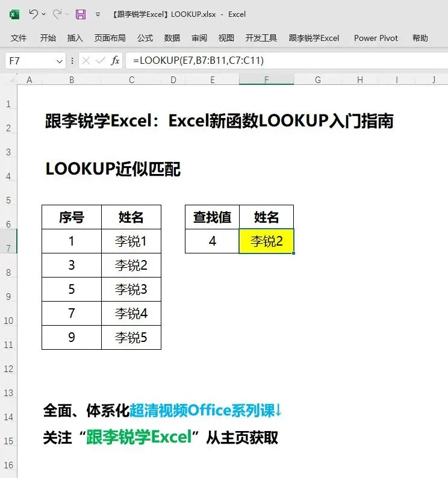The height and width of the screenshot is (478, 448).
Task: Click the Excel app icon in title bar
Action: click(14, 14)
